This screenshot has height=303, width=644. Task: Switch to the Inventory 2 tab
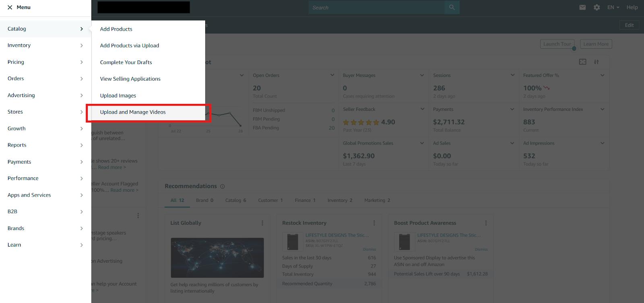click(340, 200)
